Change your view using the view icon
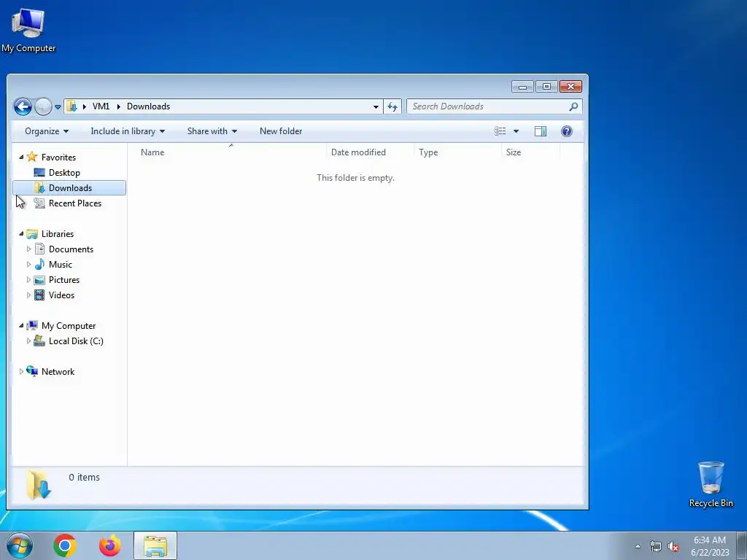Screen dimensions: 747x560 (500, 131)
